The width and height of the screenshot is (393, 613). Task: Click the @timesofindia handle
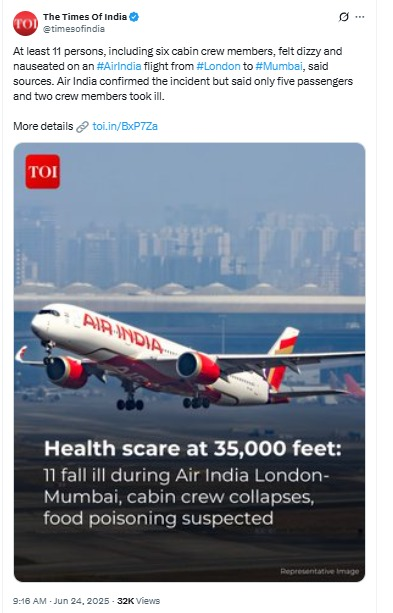click(74, 29)
